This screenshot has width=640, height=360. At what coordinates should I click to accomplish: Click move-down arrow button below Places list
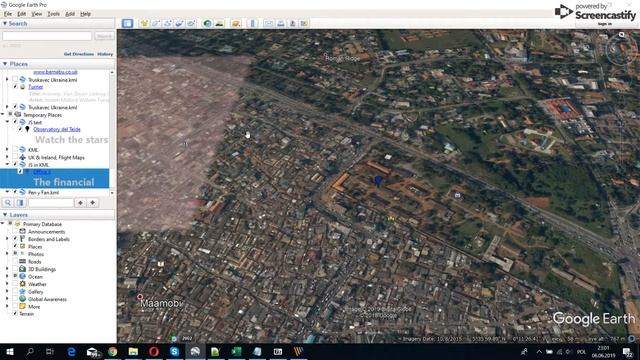pyautogui.click(x=93, y=203)
